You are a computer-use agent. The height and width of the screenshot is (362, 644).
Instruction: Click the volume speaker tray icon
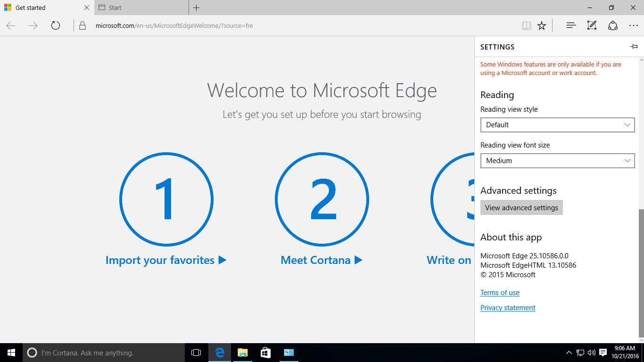pyautogui.click(x=592, y=353)
